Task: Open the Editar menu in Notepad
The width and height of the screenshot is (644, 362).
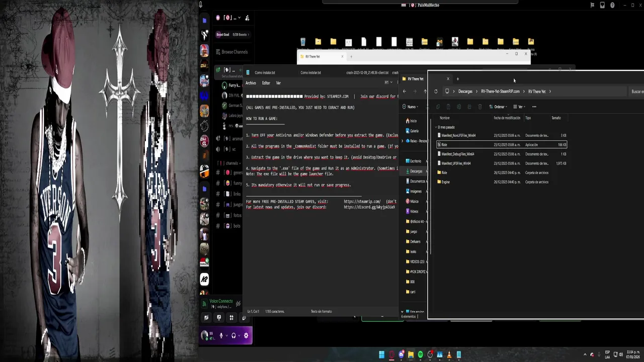Action: (x=266, y=83)
